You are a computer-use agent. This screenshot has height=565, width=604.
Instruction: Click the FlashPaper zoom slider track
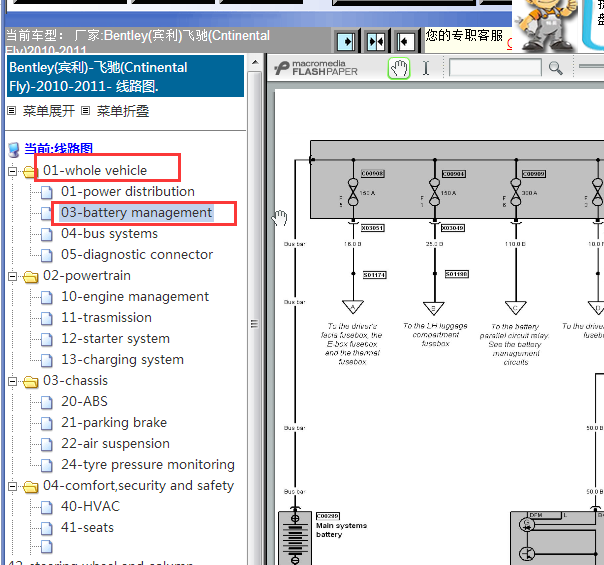(591, 67)
